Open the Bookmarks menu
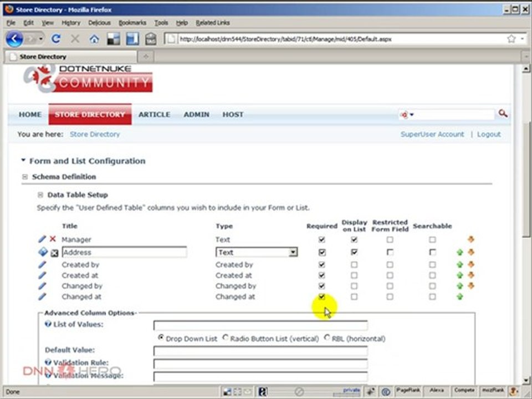This screenshot has width=532, height=399. pos(132,23)
